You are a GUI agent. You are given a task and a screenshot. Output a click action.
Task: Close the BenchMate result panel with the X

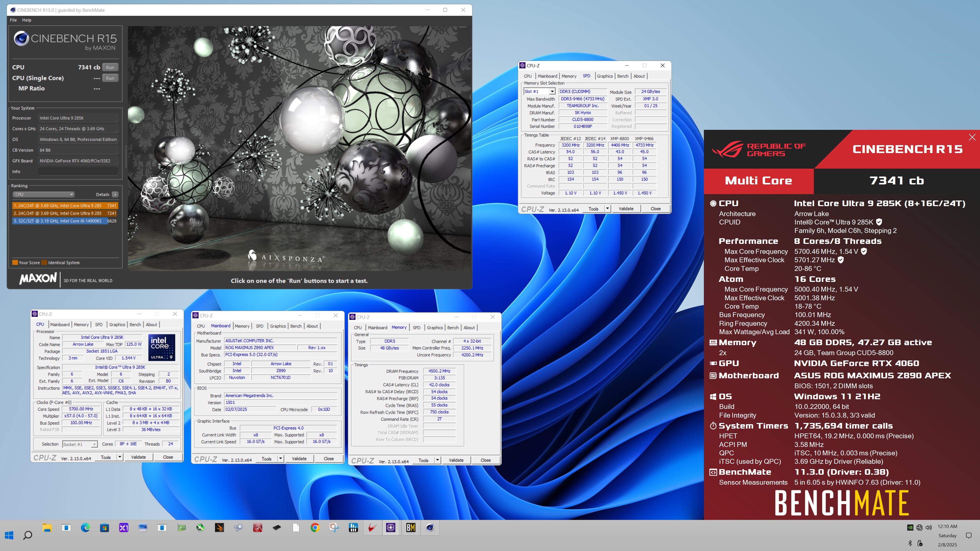coord(972,137)
